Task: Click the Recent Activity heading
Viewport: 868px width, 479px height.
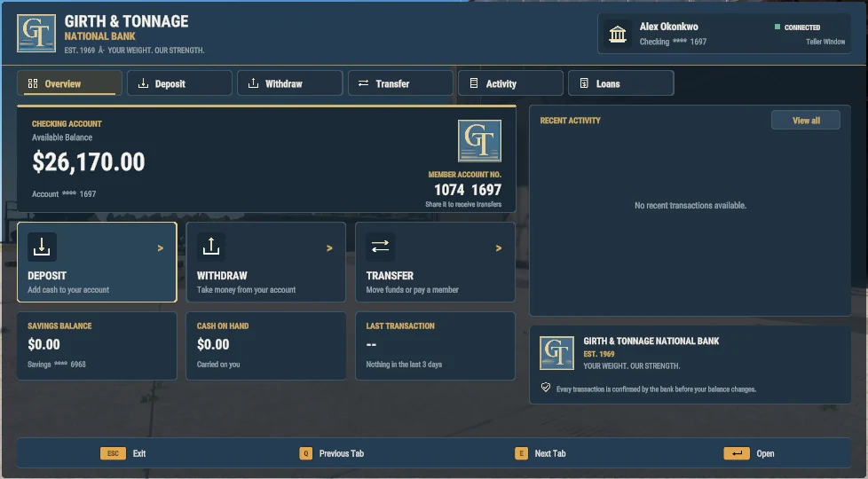Action: point(570,121)
